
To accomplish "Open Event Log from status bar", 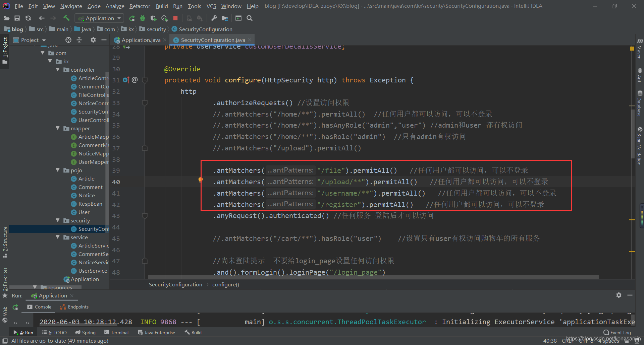I will 617,333.
